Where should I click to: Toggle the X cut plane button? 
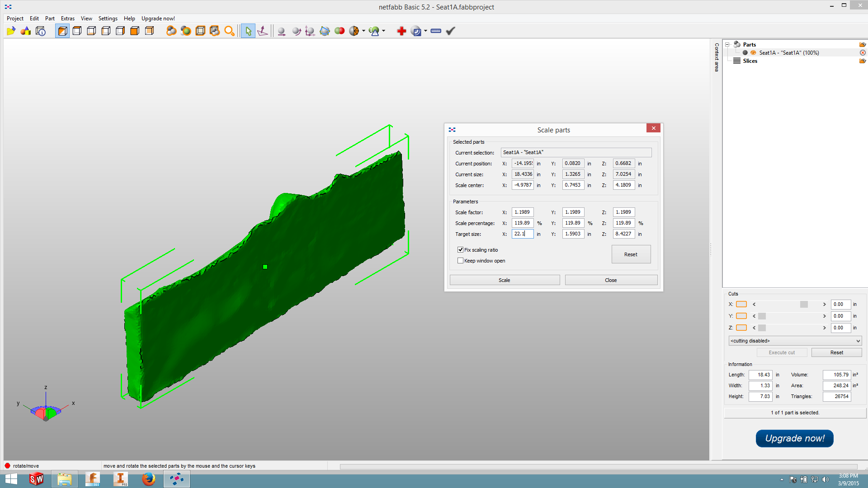(x=741, y=304)
